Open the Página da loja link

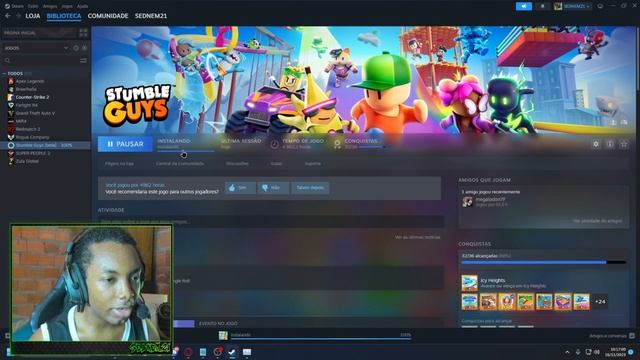click(x=119, y=164)
